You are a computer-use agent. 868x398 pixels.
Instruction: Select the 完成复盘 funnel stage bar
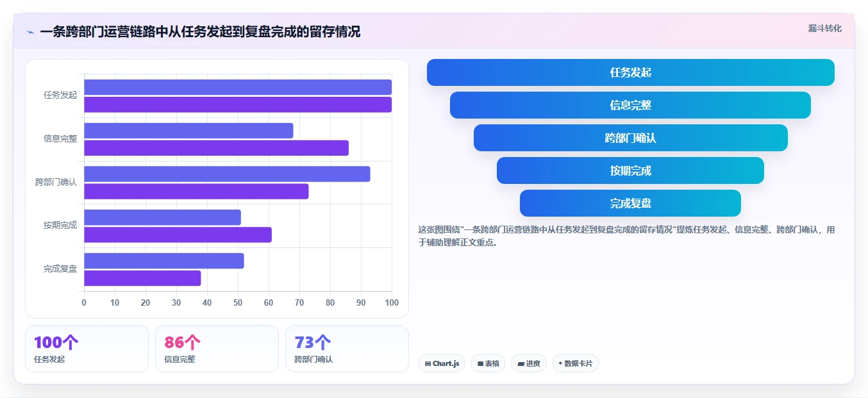pos(631,203)
